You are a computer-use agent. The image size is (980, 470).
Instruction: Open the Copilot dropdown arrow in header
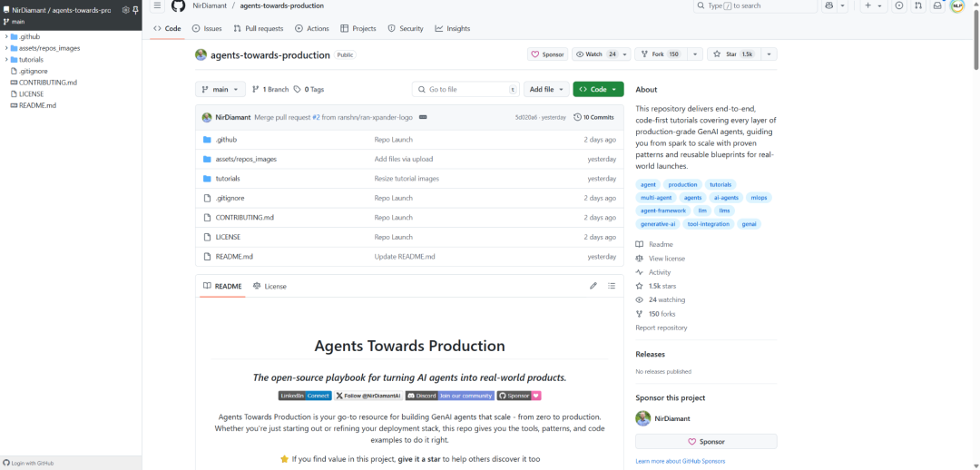click(x=842, y=5)
